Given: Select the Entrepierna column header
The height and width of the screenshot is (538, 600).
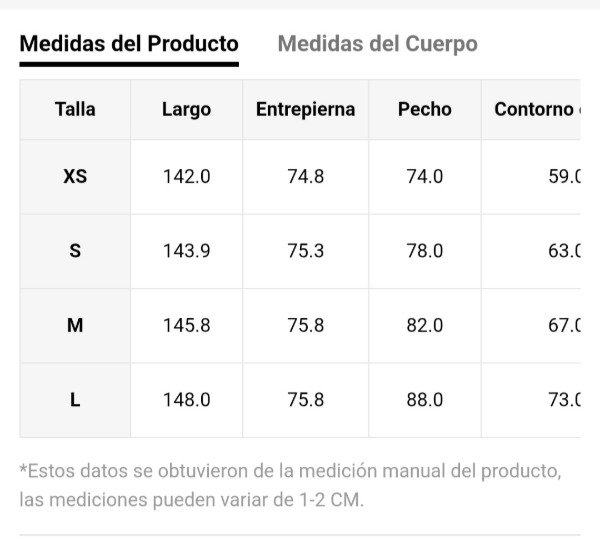Looking at the screenshot, I should pyautogui.click(x=305, y=109).
